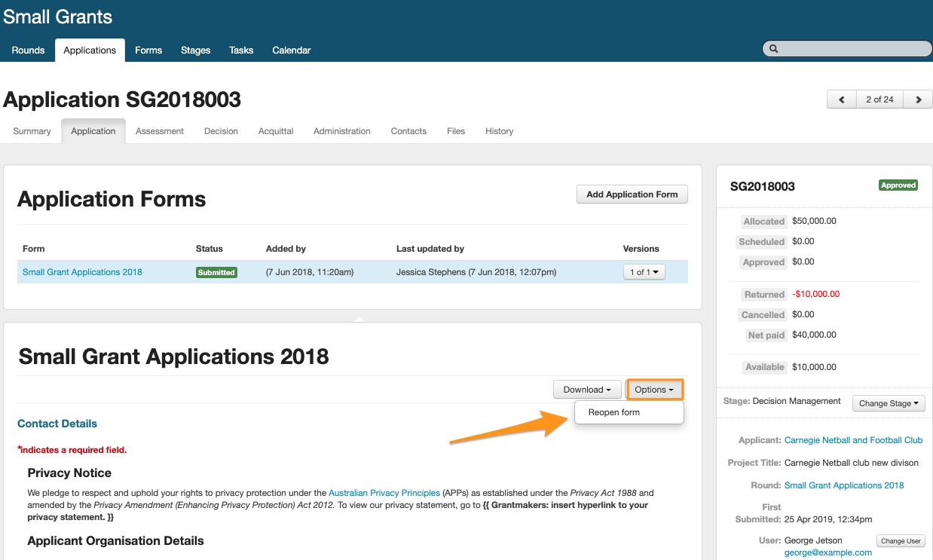Open Carnegie Netball and Football Club link

tap(853, 440)
